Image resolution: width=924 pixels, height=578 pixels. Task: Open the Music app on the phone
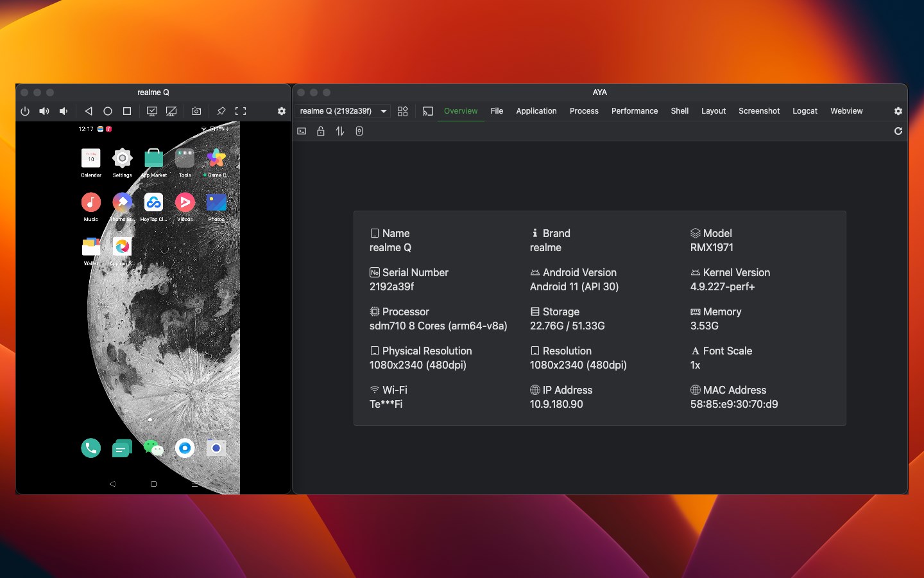tap(91, 202)
